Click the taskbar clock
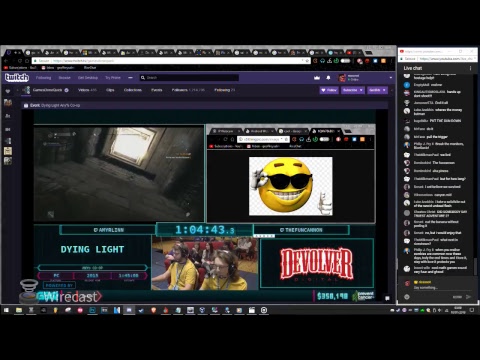This screenshot has height=360, width=480. 458,310
